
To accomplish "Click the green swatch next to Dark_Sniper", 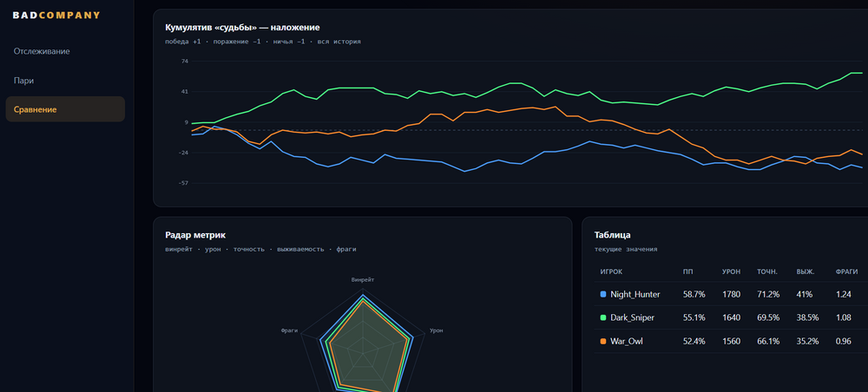I will [x=603, y=318].
